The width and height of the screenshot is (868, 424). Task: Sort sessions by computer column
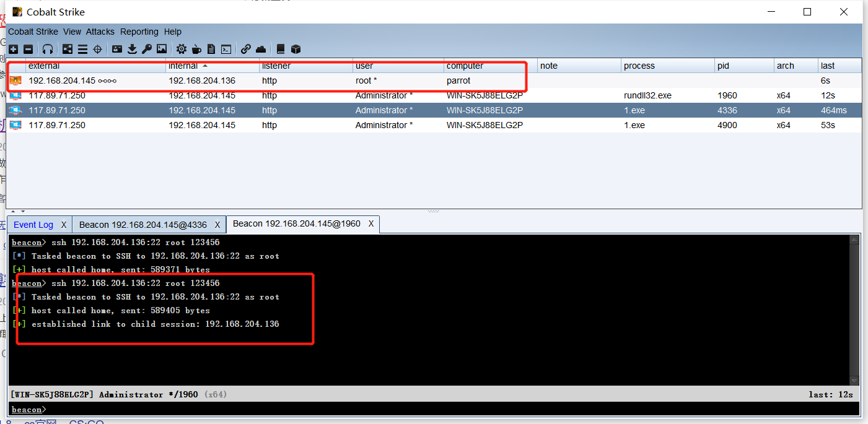(x=491, y=66)
